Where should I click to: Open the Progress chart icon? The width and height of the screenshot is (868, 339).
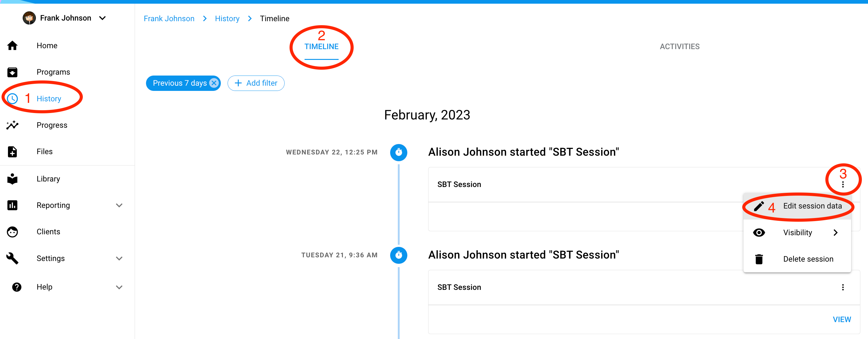(x=13, y=125)
